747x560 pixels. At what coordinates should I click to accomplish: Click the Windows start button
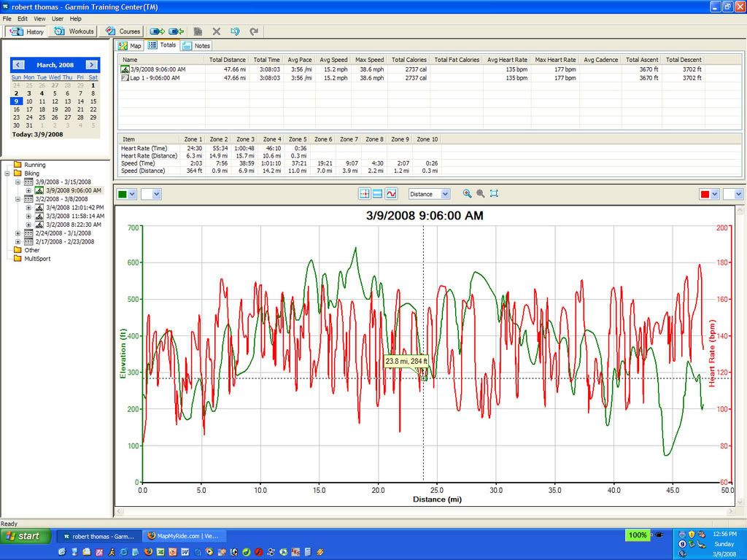(26, 536)
